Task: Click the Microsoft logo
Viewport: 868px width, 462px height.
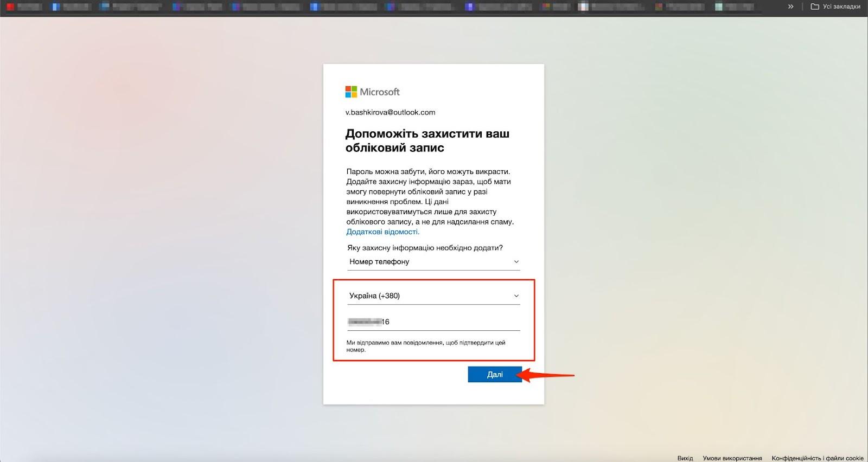Action: coord(373,92)
